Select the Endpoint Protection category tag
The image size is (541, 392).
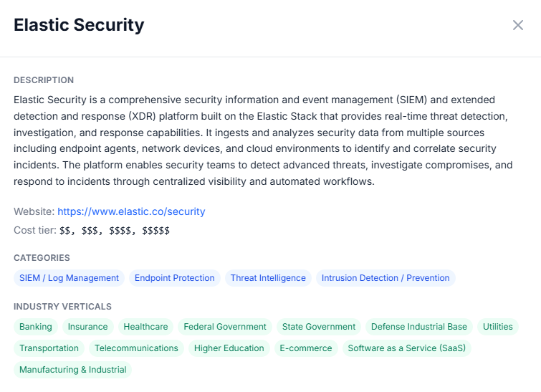click(x=175, y=278)
